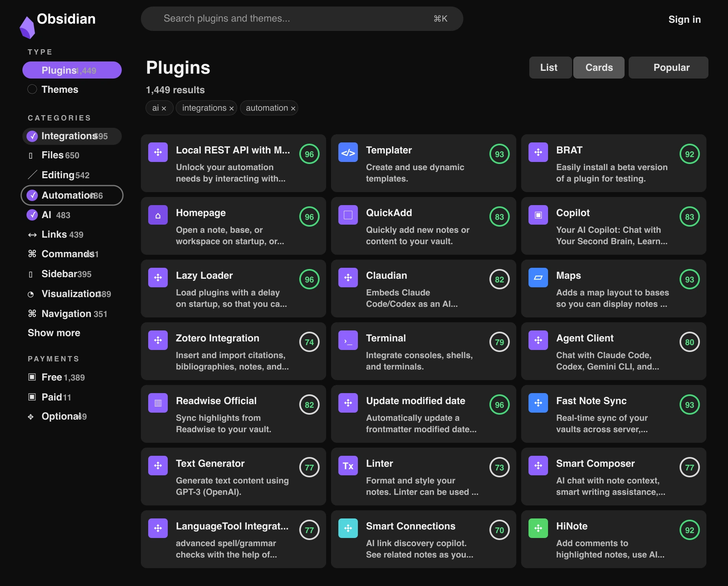The width and height of the screenshot is (728, 586).
Task: Open the Popular sort dropdown
Action: pos(669,68)
